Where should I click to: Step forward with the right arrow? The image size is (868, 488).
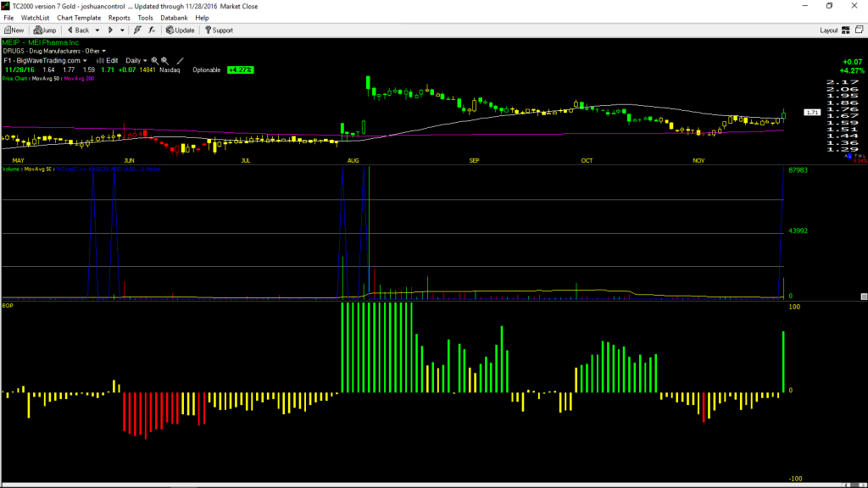point(110,30)
